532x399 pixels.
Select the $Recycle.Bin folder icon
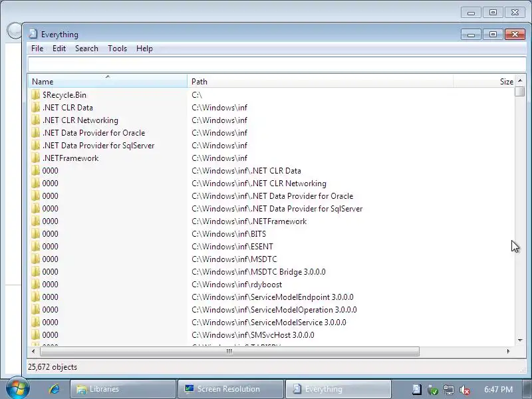click(x=36, y=94)
